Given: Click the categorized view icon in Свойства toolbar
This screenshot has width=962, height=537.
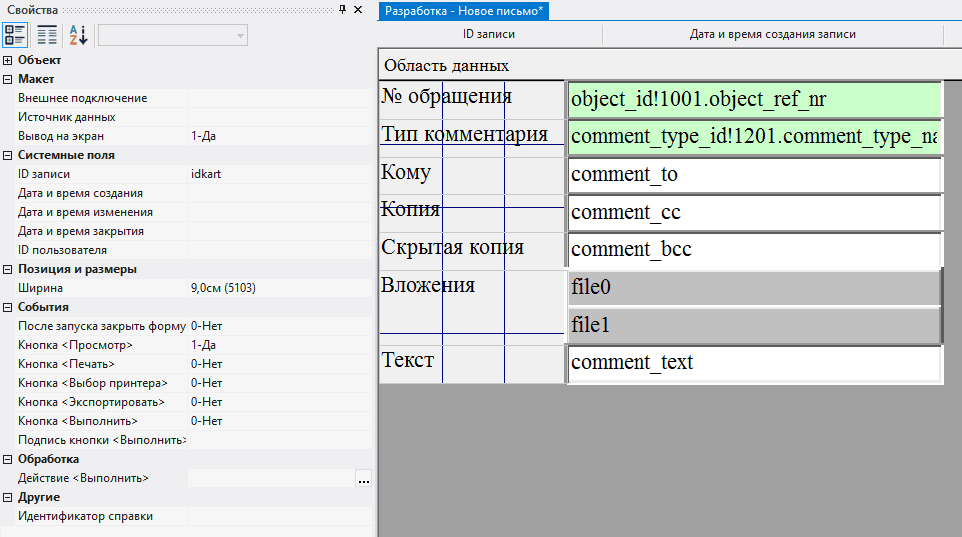Looking at the screenshot, I should click(x=16, y=35).
